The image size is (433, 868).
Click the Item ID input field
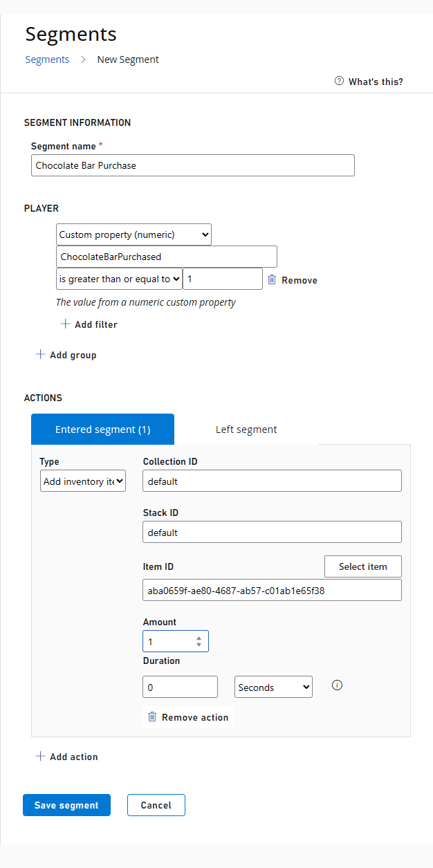pos(273,590)
